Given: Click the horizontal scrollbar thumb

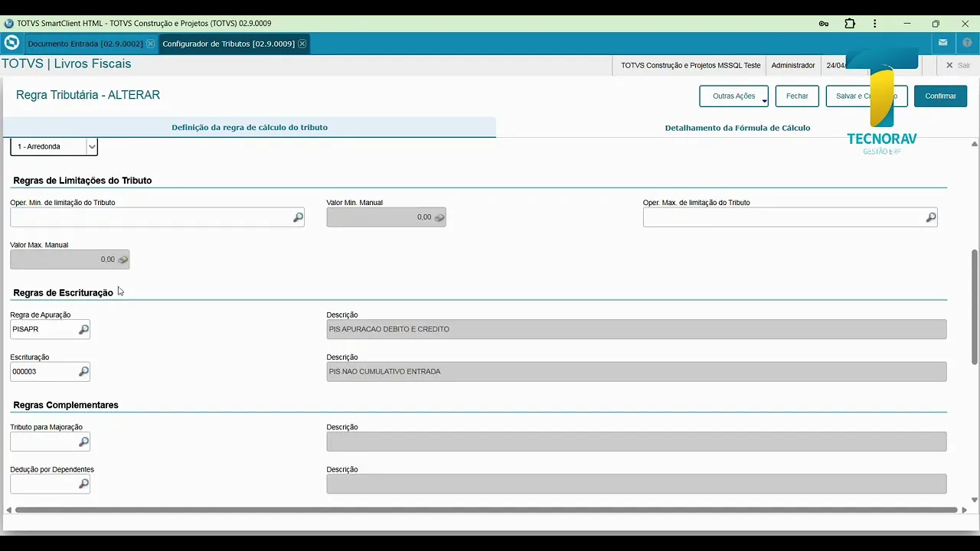Looking at the screenshot, I should coord(486,510).
